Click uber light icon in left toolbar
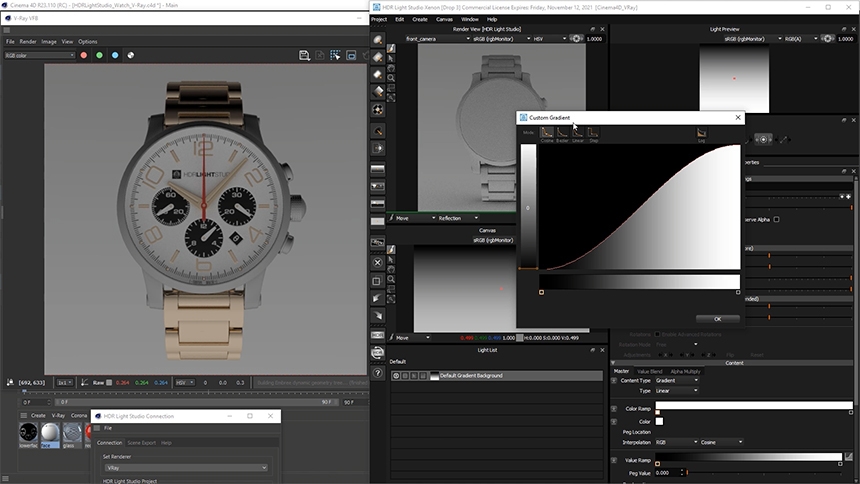 pos(378,131)
